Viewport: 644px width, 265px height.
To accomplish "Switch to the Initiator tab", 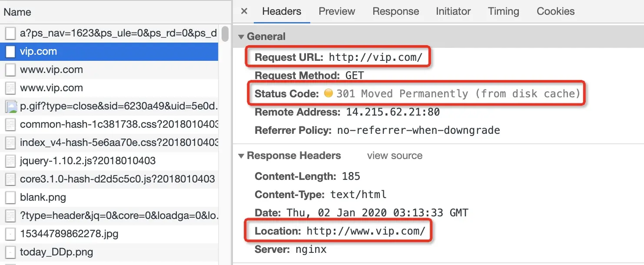I will pos(453,11).
